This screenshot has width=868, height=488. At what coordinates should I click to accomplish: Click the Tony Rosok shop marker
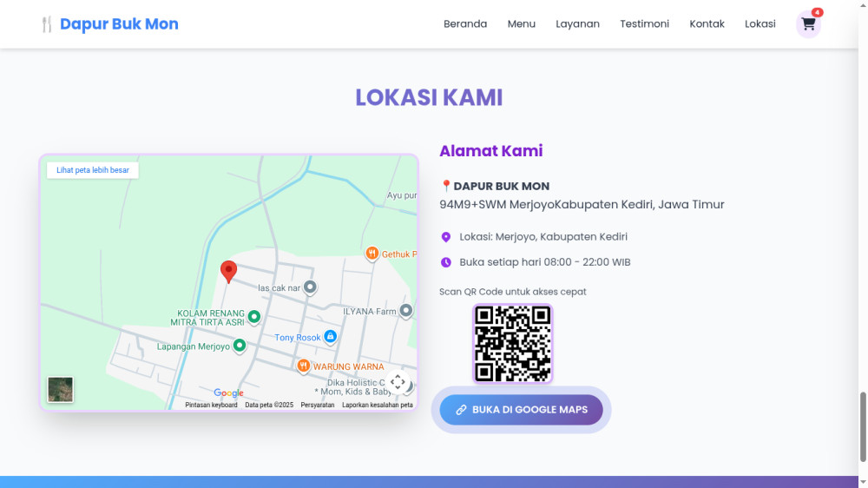(x=330, y=337)
